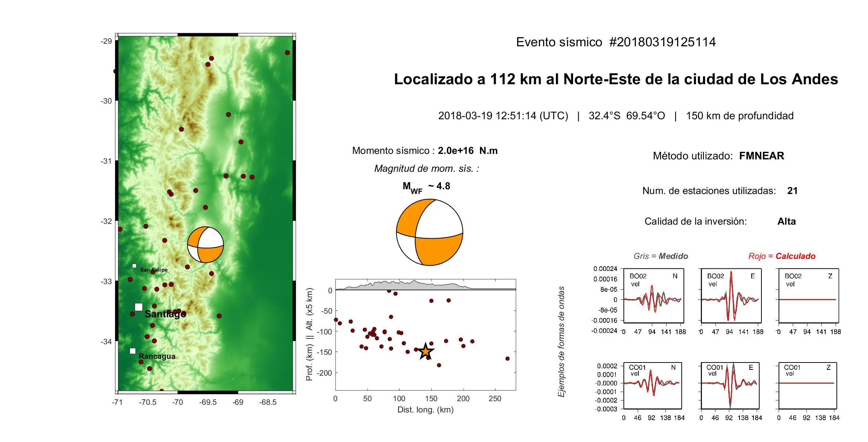
Task: Click the 'Dist. long. (km)' axis label
Action: click(426, 410)
